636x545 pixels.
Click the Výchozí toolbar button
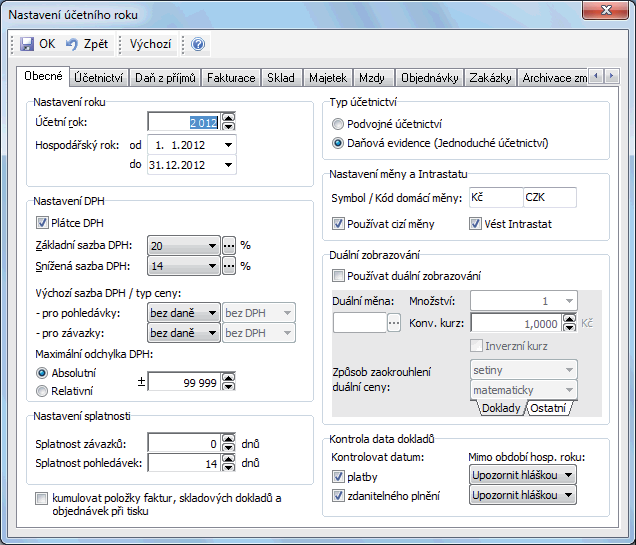[x=150, y=44]
